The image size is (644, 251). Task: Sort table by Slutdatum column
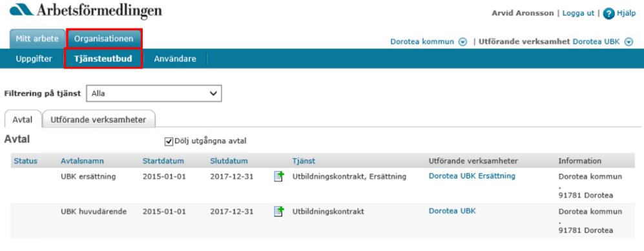pyautogui.click(x=229, y=161)
